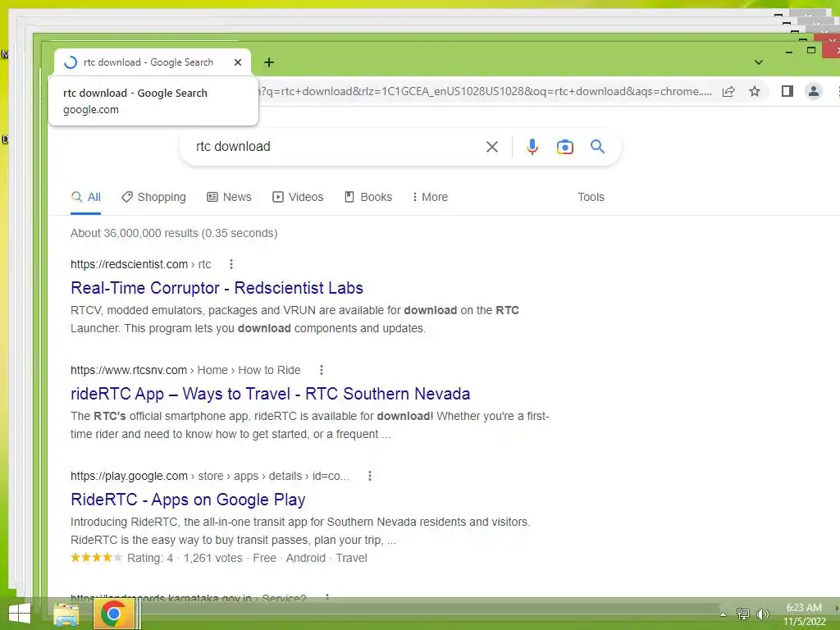Viewport: 840px width, 630px height.
Task: Open File Explorer from taskbar
Action: tap(66, 614)
